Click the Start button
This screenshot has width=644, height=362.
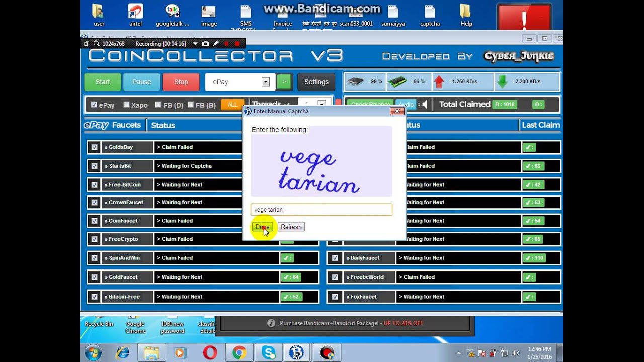coord(103,82)
